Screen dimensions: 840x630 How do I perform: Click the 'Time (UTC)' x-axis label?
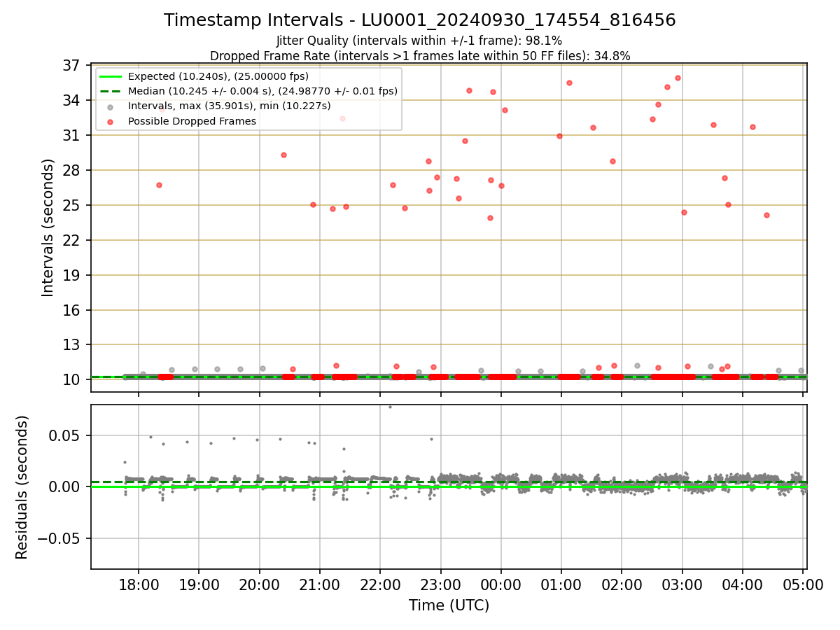coord(449,605)
